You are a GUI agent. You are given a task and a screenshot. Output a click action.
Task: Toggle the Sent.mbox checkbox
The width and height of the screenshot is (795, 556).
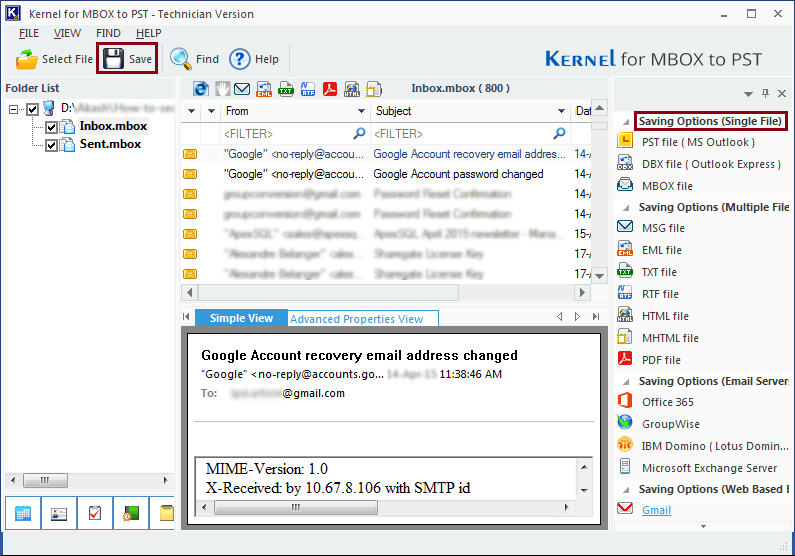pos(51,145)
